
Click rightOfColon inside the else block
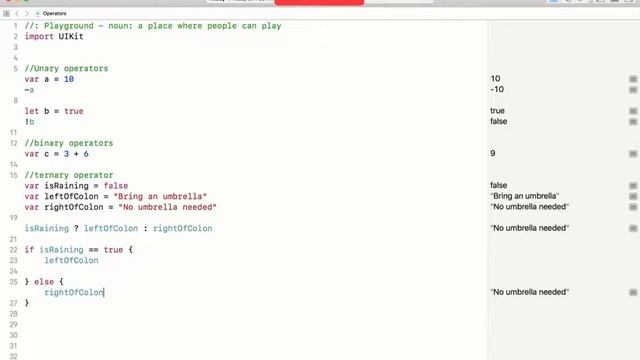(74, 292)
